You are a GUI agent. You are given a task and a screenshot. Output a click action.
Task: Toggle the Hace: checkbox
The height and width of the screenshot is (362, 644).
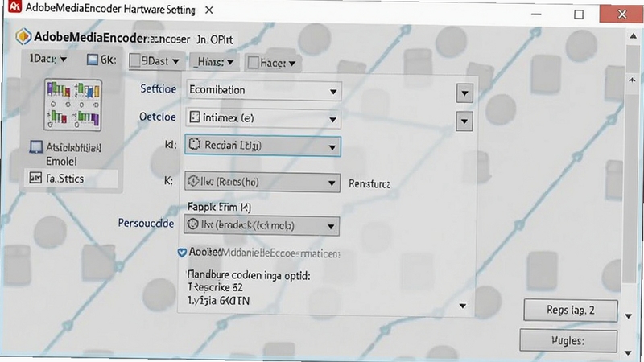pos(253,63)
